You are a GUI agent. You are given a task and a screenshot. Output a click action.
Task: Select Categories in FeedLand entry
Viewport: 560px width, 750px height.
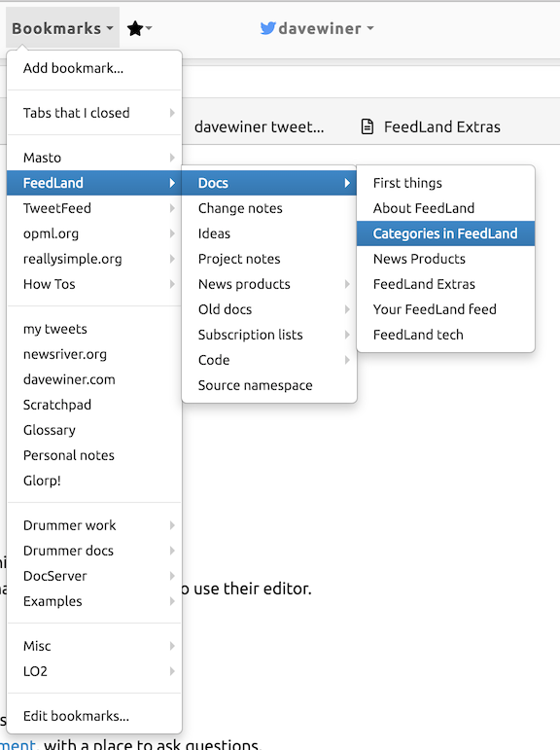[x=445, y=233]
